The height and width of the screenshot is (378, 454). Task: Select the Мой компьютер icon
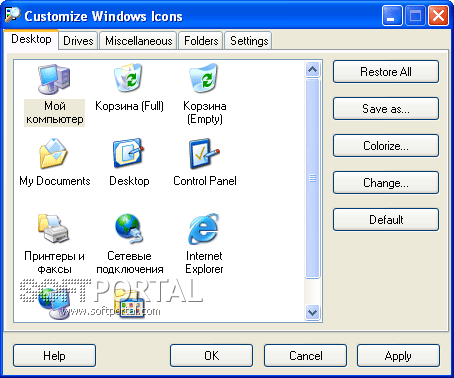click(54, 80)
